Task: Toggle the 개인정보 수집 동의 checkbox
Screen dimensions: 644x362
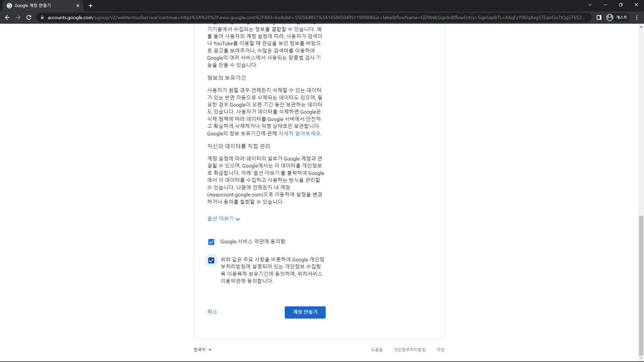Action: tap(211, 260)
